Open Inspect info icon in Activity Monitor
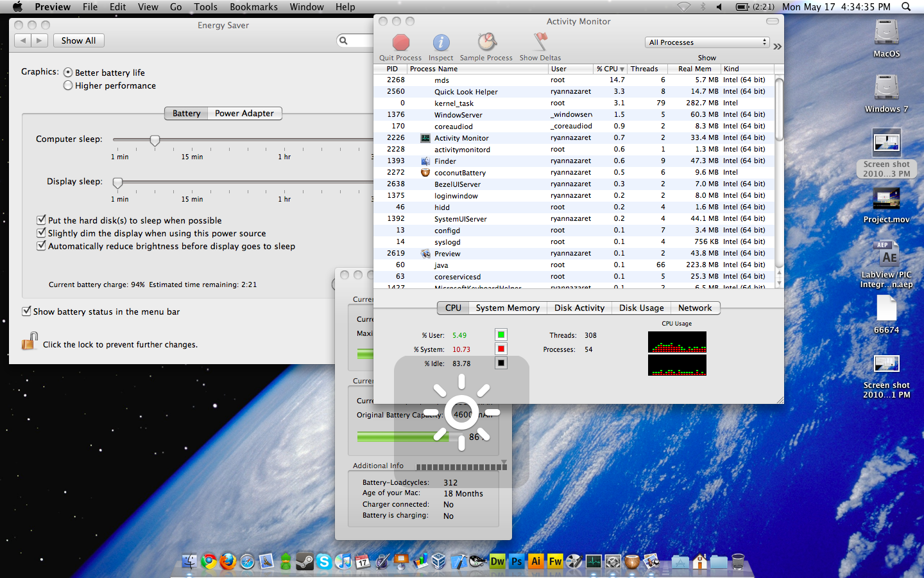This screenshot has height=578, width=924. (x=441, y=42)
